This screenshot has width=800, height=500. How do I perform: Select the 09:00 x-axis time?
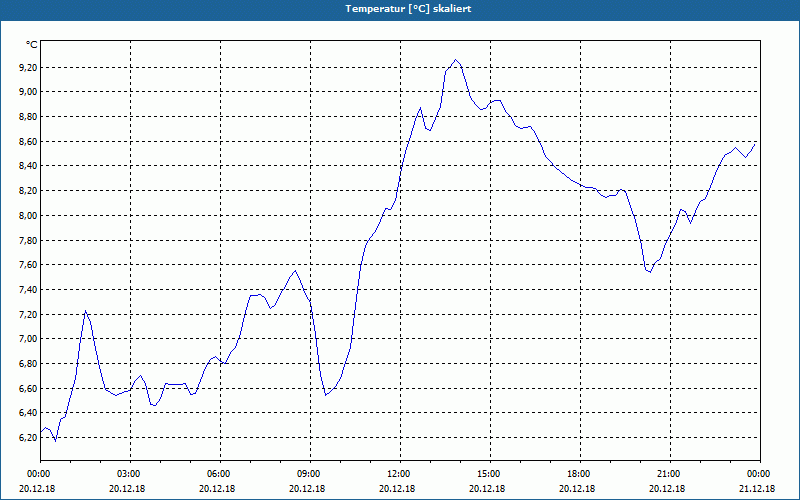click(308, 474)
